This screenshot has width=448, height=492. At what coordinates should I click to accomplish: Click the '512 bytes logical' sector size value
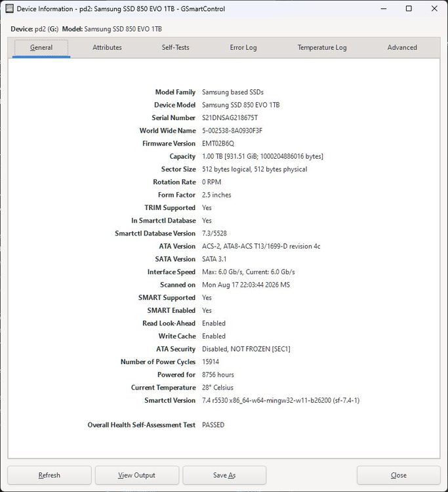(x=255, y=169)
